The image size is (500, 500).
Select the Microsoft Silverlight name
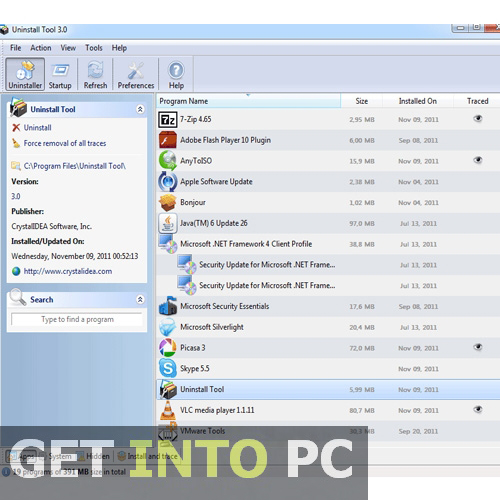tap(212, 327)
